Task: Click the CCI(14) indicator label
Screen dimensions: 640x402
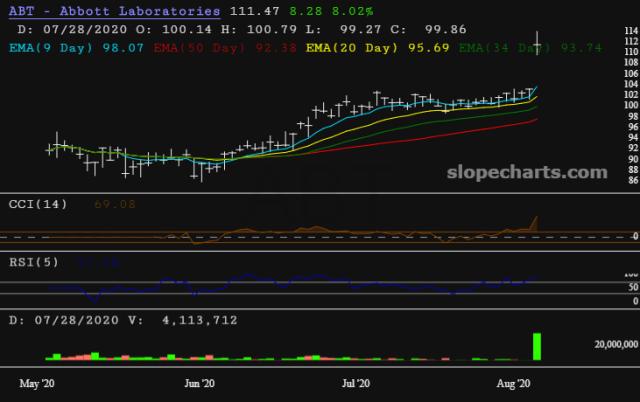Action: click(38, 204)
